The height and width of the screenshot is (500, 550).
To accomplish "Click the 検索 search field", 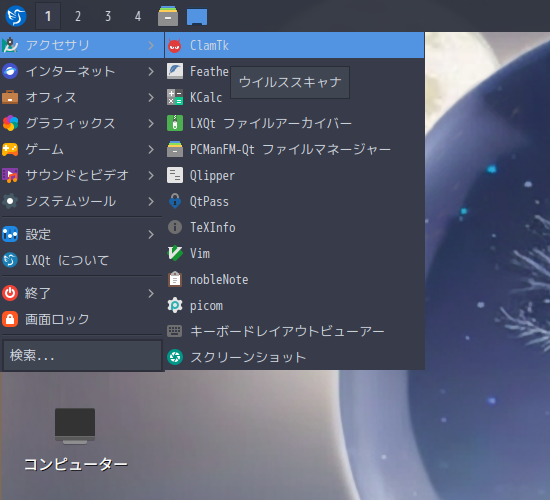I will (x=82, y=355).
